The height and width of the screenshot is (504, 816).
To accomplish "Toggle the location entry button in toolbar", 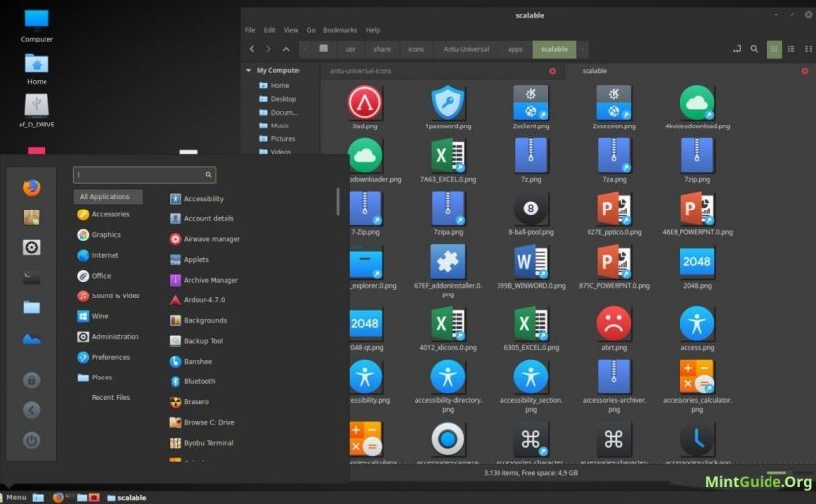I will coord(736,49).
